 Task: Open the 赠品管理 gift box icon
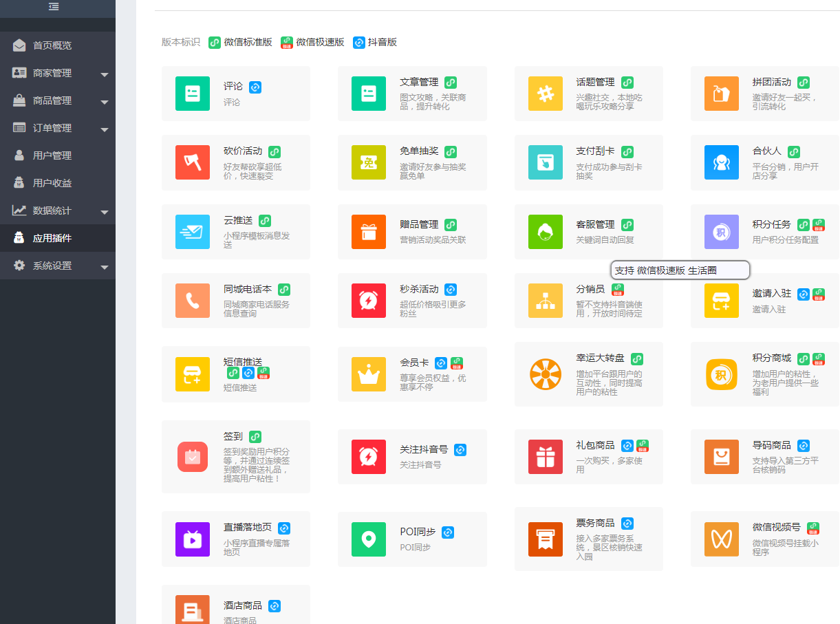click(x=369, y=232)
